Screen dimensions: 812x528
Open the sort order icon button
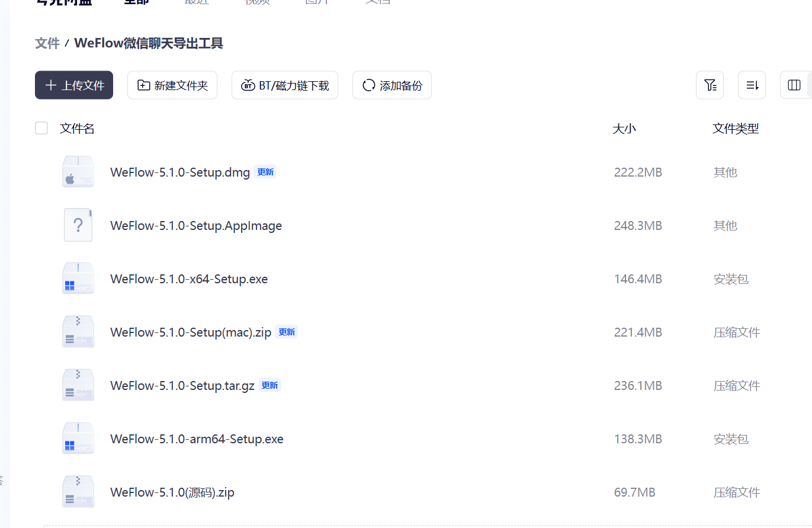[x=752, y=85]
